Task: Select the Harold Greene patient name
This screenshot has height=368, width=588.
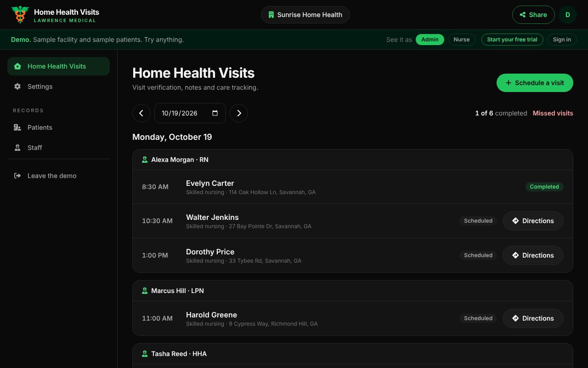Action: point(211,315)
